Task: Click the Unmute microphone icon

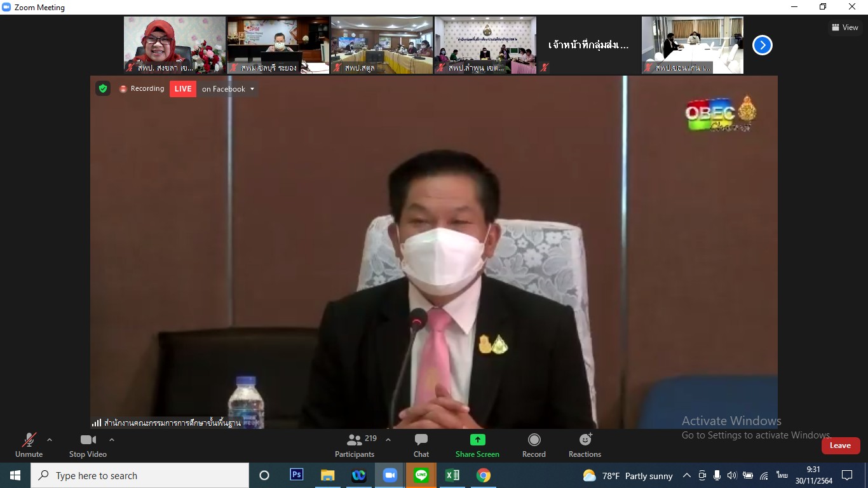Action: click(x=29, y=440)
